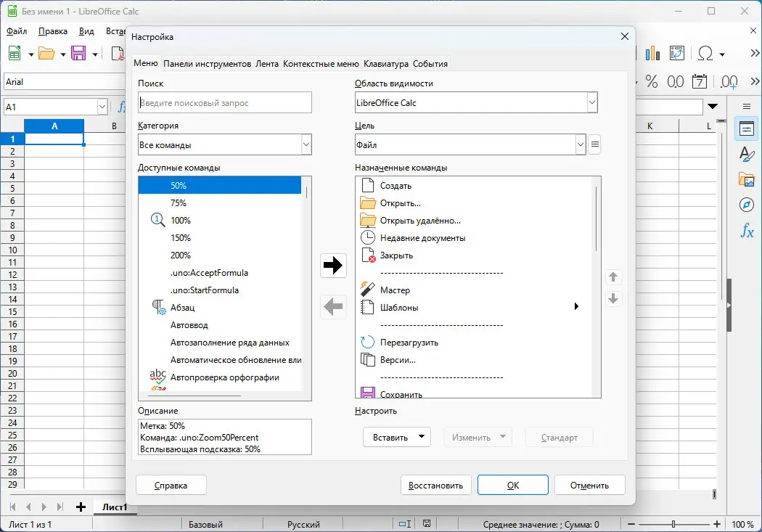762x532 pixels.
Task: Switch to the Панели инструментов tab
Action: 207,64
